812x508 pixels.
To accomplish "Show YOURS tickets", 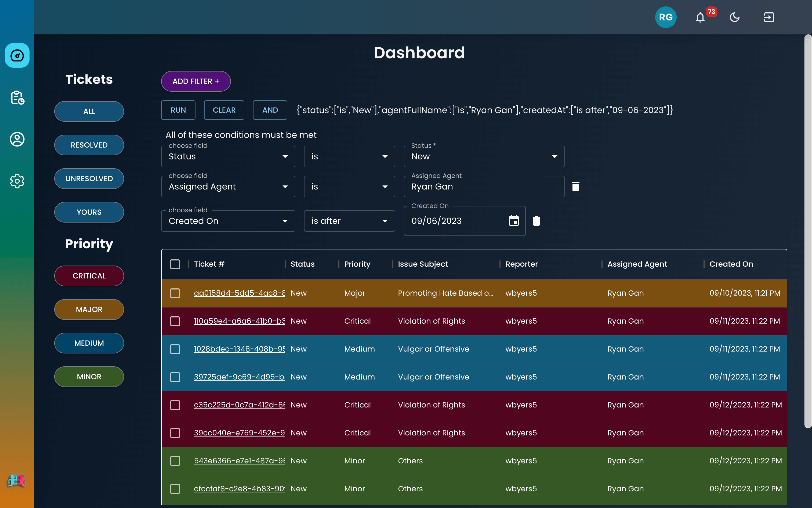I will (89, 212).
